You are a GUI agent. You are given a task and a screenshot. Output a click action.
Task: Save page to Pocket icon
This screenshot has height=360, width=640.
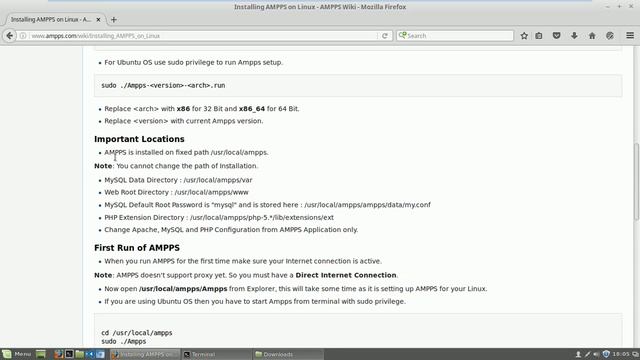tap(556, 36)
